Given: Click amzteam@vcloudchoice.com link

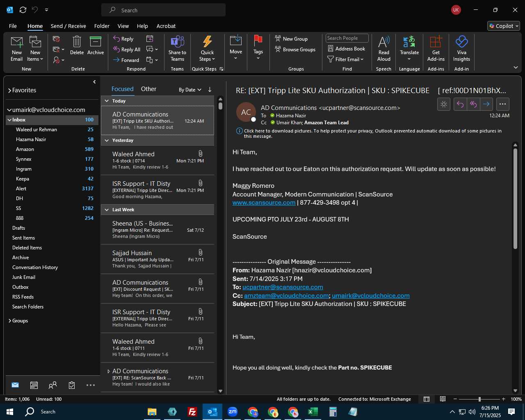Looking at the screenshot, I should tap(286, 296).
